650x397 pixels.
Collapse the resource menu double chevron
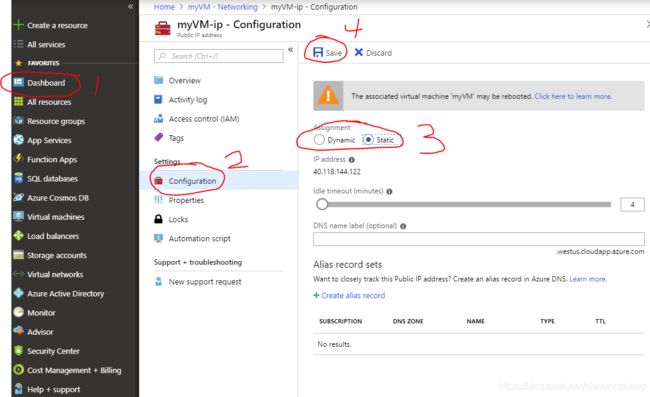[291, 50]
